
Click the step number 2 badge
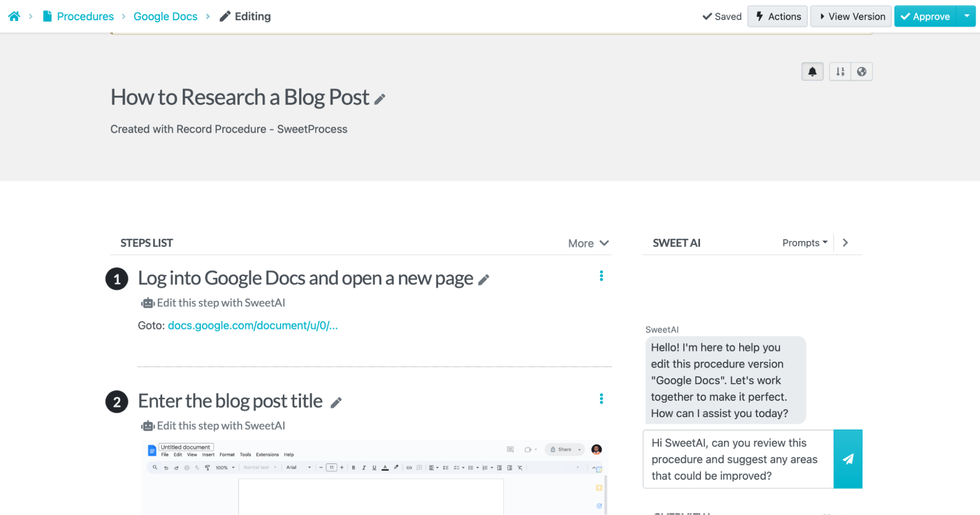117,402
